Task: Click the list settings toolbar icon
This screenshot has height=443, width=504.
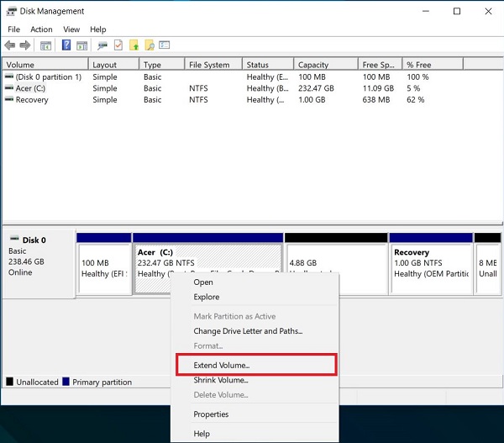Action: click(x=165, y=45)
